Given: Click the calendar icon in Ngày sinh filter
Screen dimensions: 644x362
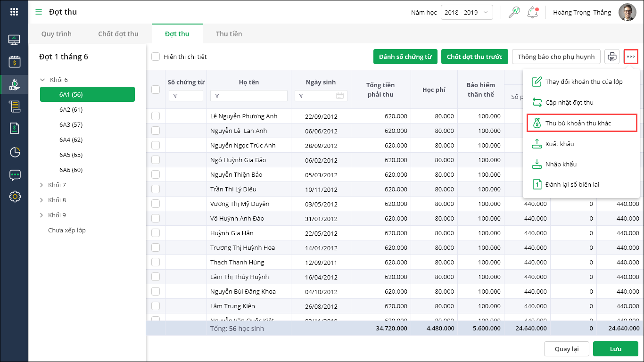Looking at the screenshot, I should click(x=340, y=96).
